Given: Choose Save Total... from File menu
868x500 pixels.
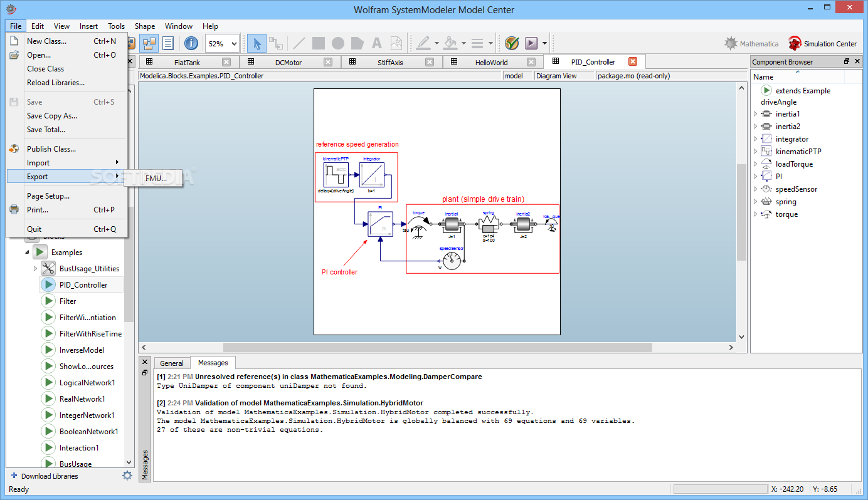Looking at the screenshot, I should [x=66, y=130].
